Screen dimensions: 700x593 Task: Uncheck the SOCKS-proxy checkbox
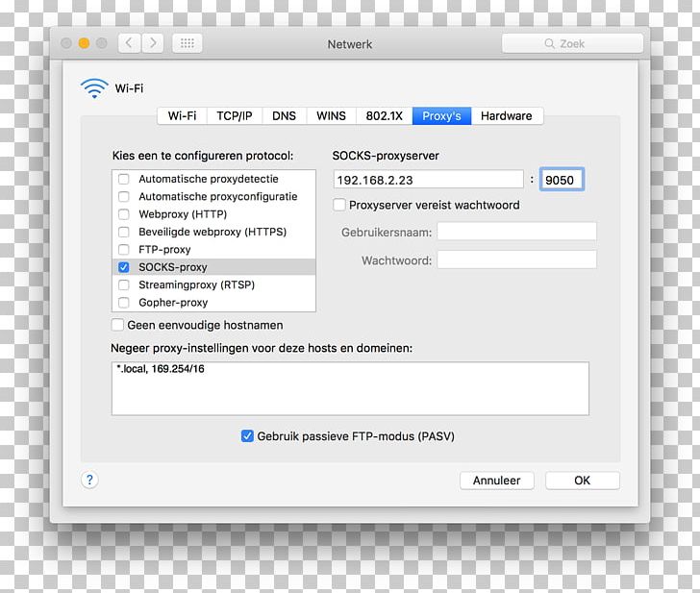click(124, 267)
